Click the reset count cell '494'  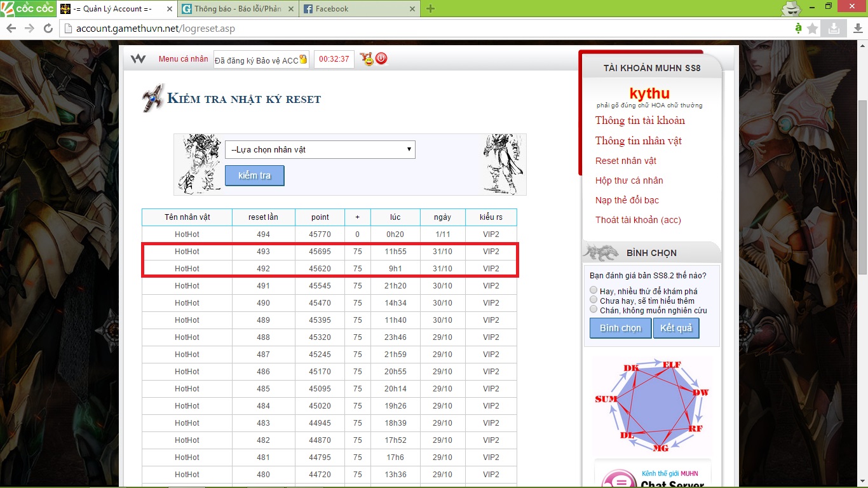coord(264,234)
